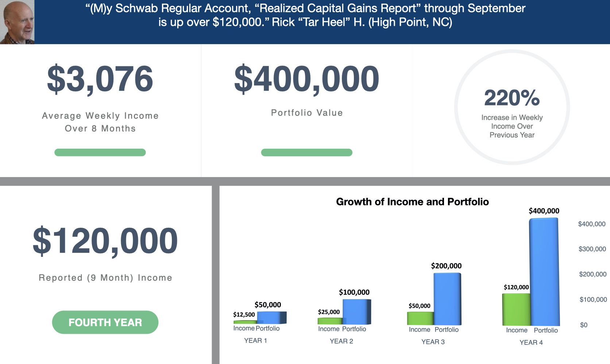
Task: Click the Year 1 blue Portfolio bar
Action: (x=271, y=317)
